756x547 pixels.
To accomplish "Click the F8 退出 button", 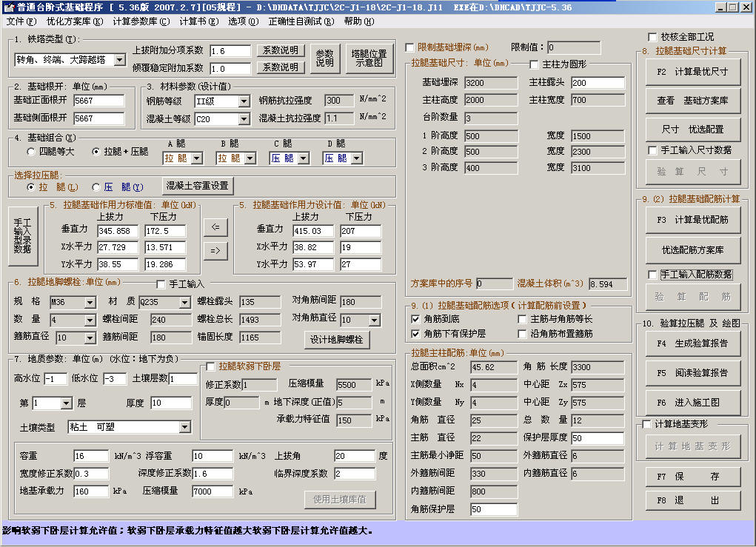I will click(x=693, y=500).
